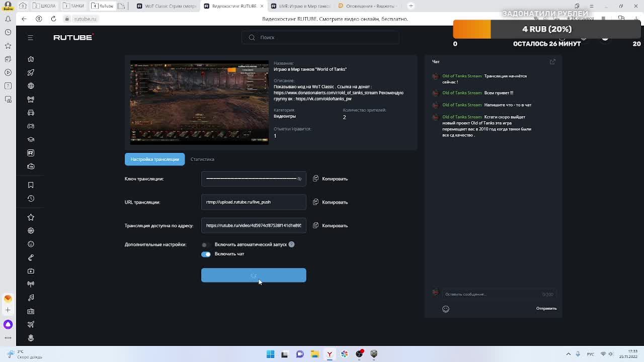Go back to previous page
644x362 pixels.
coord(24,19)
